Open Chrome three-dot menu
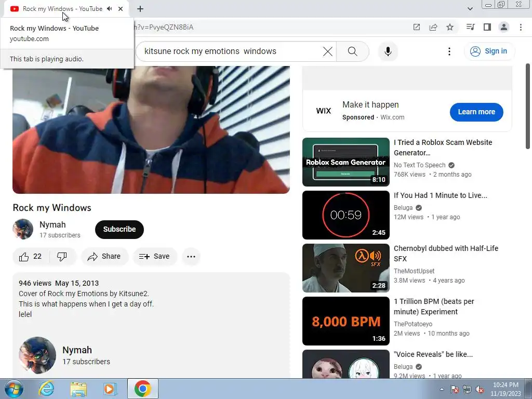This screenshot has width=532, height=399. coord(521,27)
